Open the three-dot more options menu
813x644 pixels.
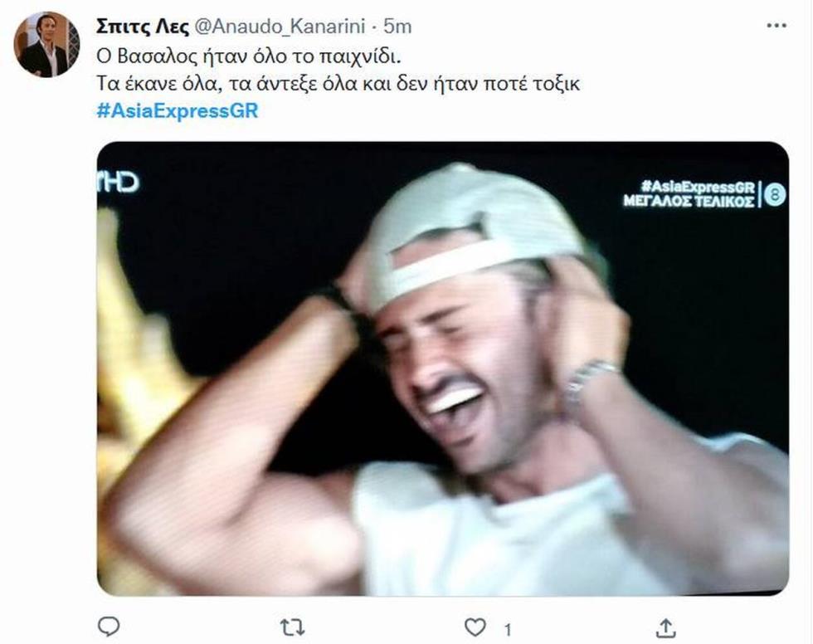coord(776,26)
